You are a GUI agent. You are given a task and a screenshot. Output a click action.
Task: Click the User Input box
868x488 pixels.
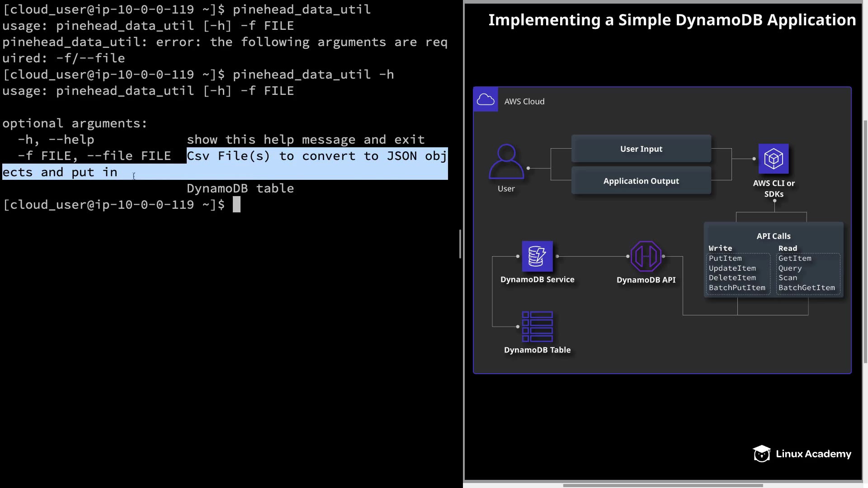pos(641,149)
